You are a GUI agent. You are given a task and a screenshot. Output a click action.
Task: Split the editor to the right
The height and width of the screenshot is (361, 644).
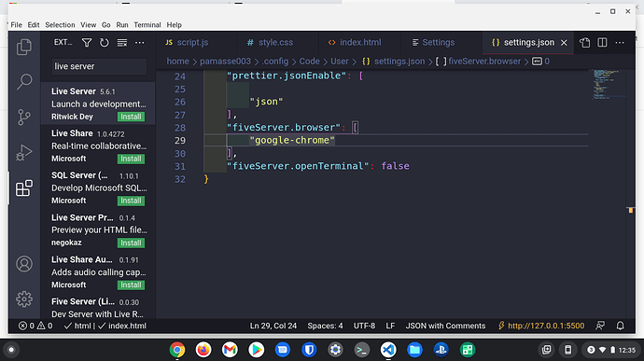(x=602, y=42)
